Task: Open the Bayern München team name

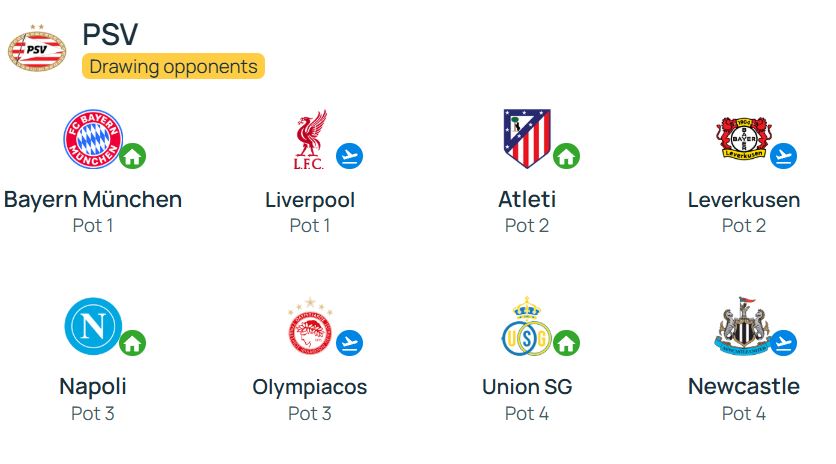Action: [x=93, y=199]
